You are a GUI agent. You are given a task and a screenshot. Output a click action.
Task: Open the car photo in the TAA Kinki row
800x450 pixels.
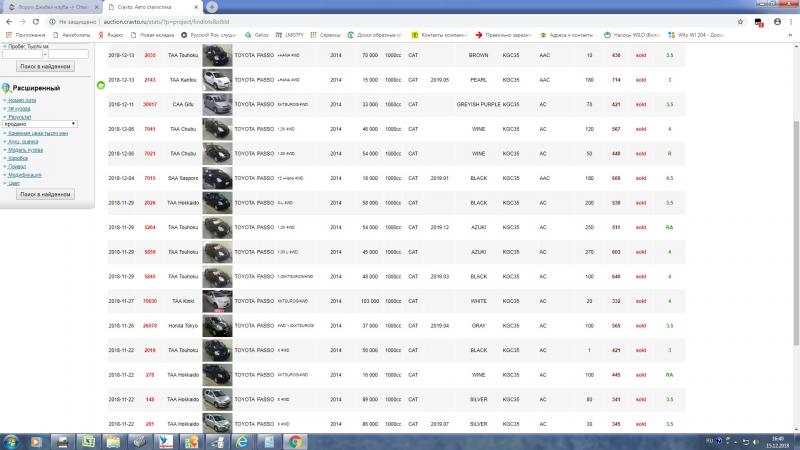point(217,302)
